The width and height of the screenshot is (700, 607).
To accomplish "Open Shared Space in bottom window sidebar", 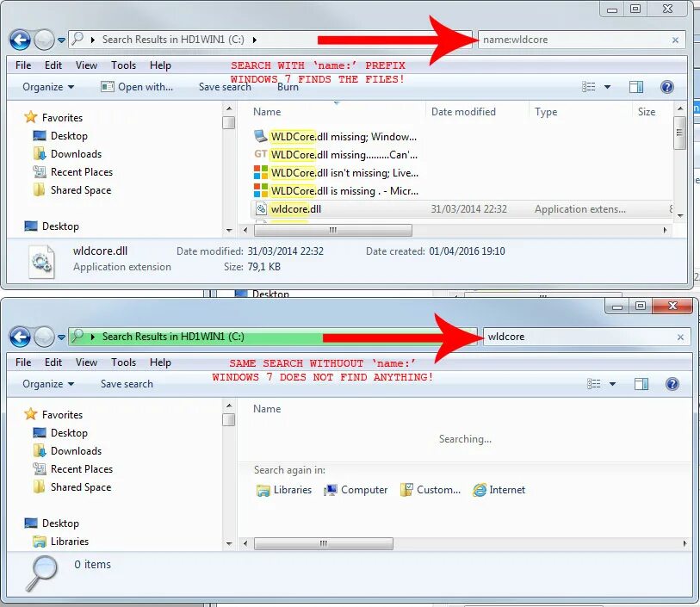I will (72, 487).
